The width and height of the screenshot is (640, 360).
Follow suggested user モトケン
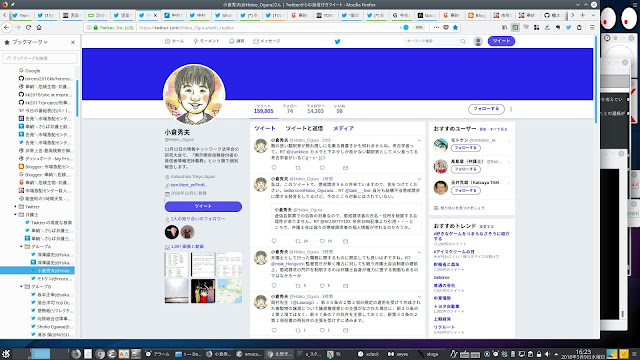point(466,148)
